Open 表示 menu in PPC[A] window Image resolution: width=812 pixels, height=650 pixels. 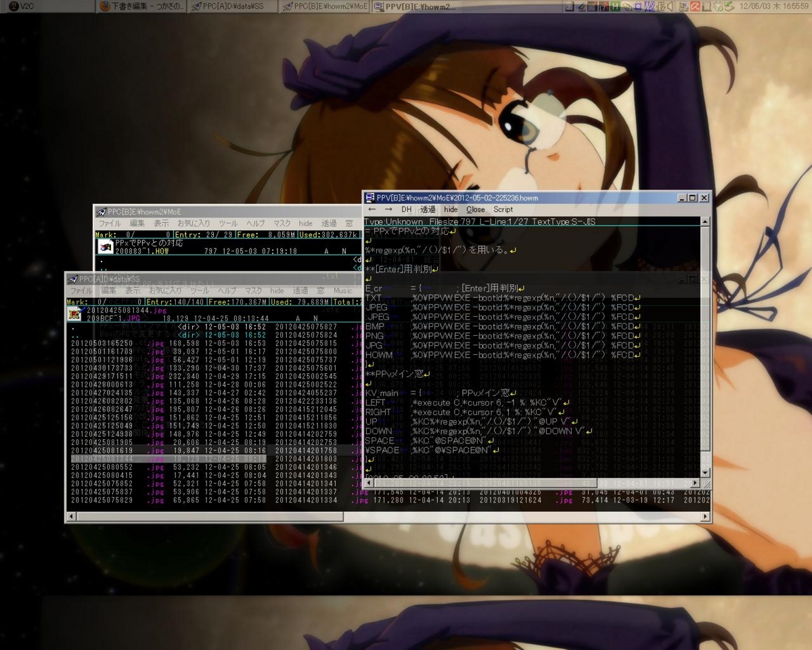[x=133, y=290]
